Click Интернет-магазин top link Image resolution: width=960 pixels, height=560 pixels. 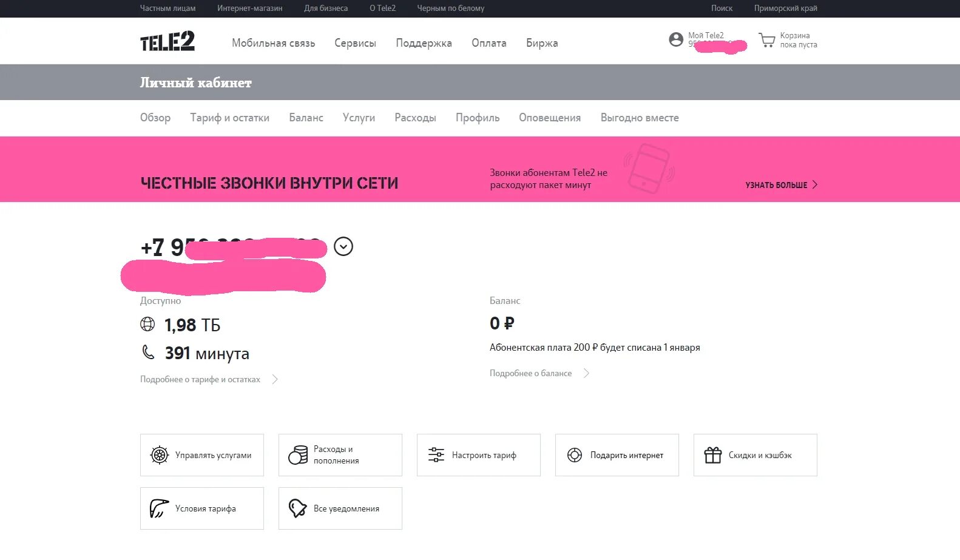tap(250, 8)
